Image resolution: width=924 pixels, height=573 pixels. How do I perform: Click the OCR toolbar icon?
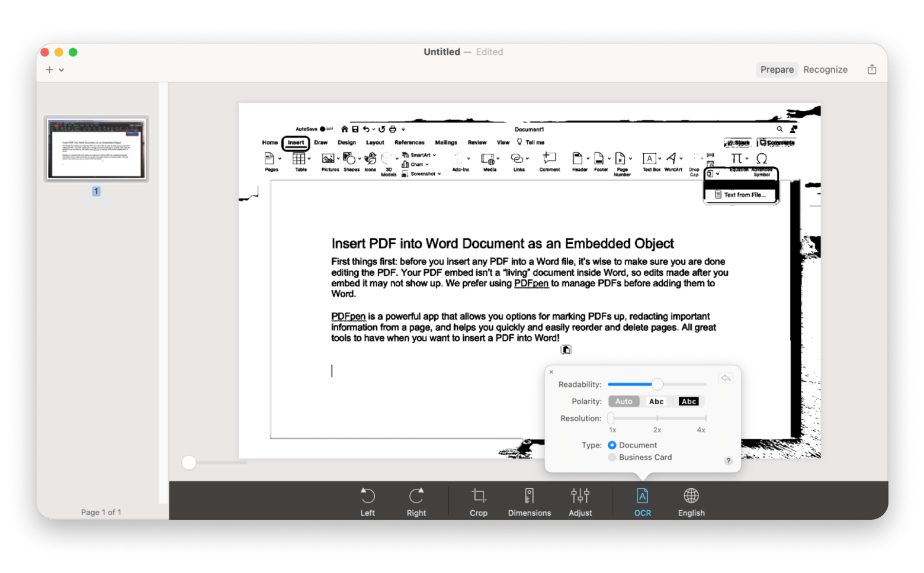tap(642, 496)
